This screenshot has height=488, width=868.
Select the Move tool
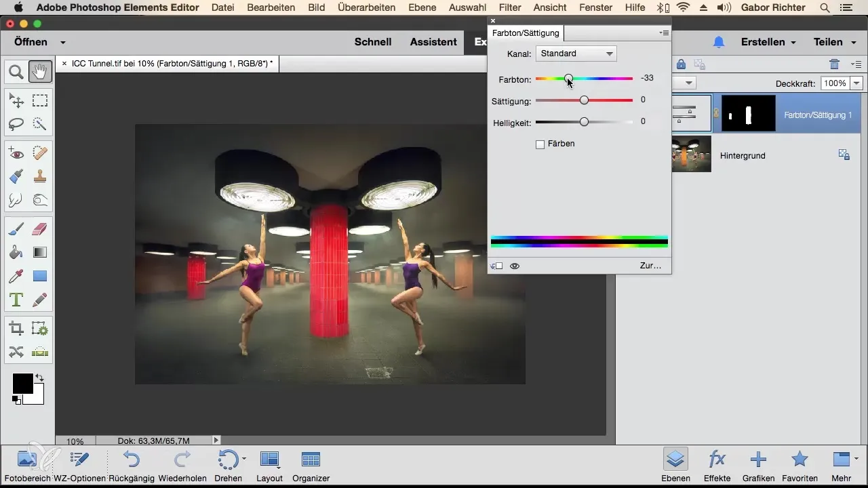tap(16, 100)
